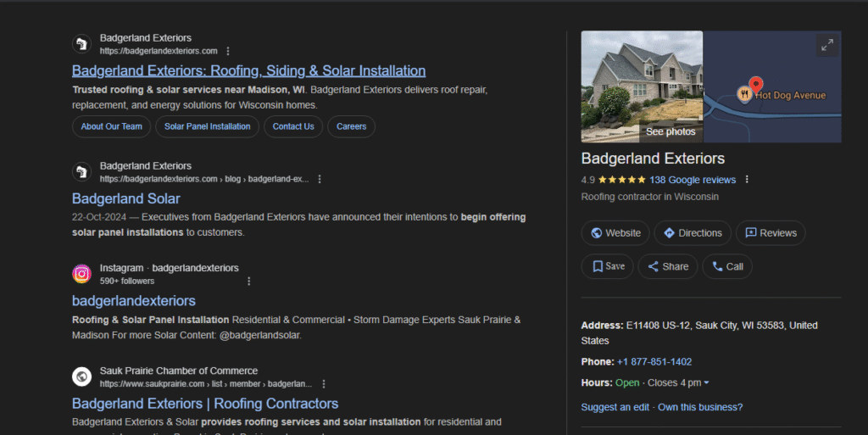The image size is (868, 435).
Task: Click the See photos label
Action: coord(670,131)
